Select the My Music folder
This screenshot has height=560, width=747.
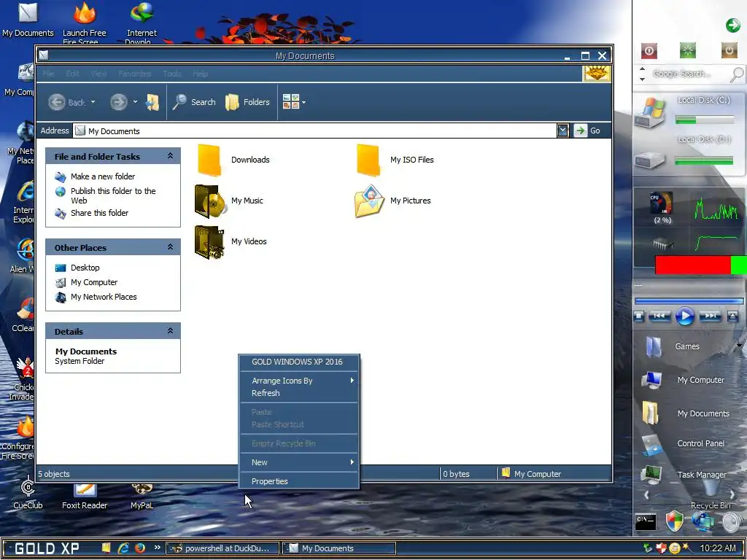(229, 201)
